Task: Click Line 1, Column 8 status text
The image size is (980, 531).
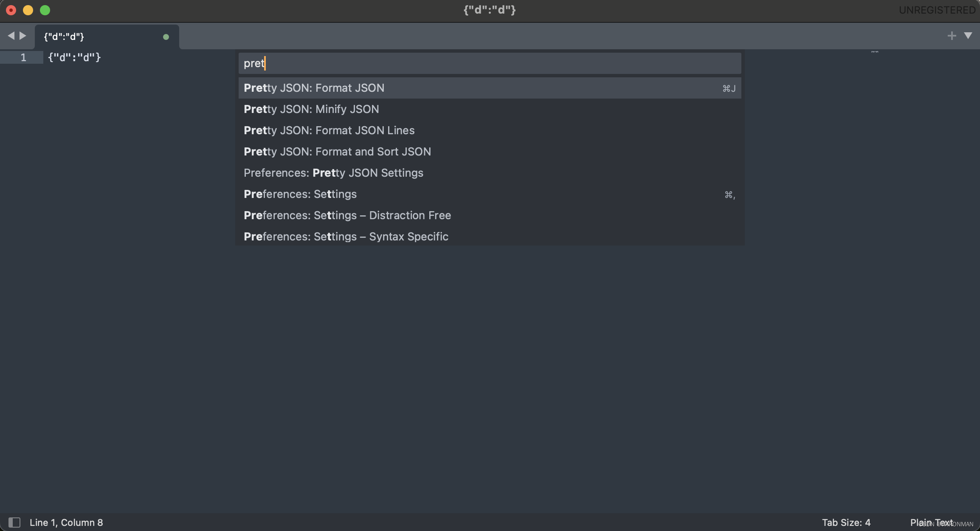Action: click(66, 523)
